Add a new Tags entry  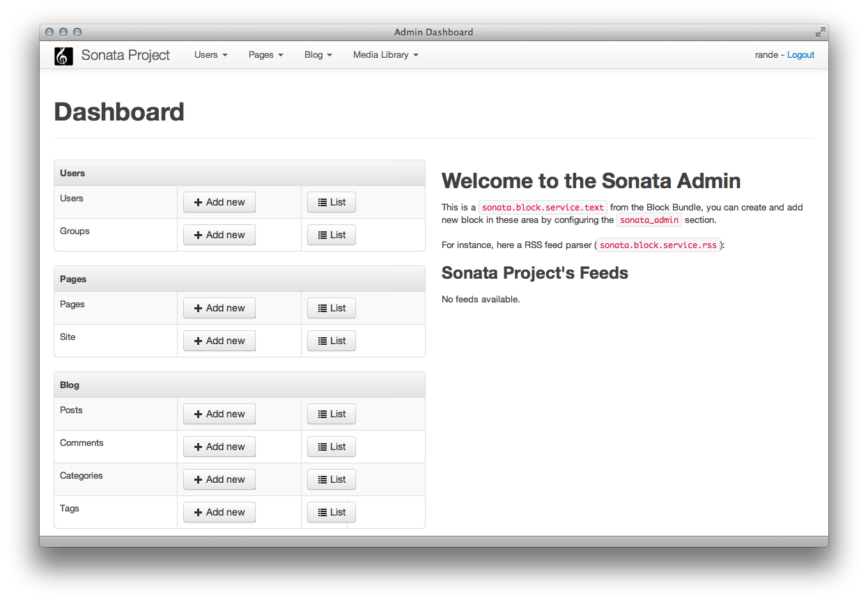click(219, 512)
